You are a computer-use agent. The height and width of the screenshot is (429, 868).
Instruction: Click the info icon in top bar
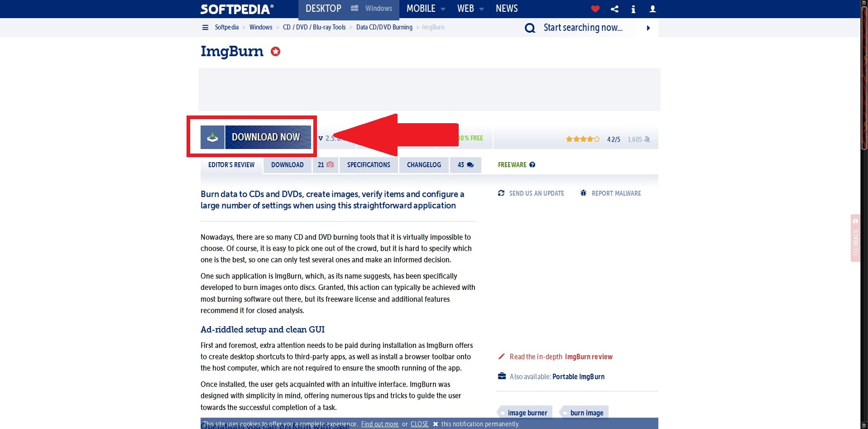pyautogui.click(x=633, y=9)
